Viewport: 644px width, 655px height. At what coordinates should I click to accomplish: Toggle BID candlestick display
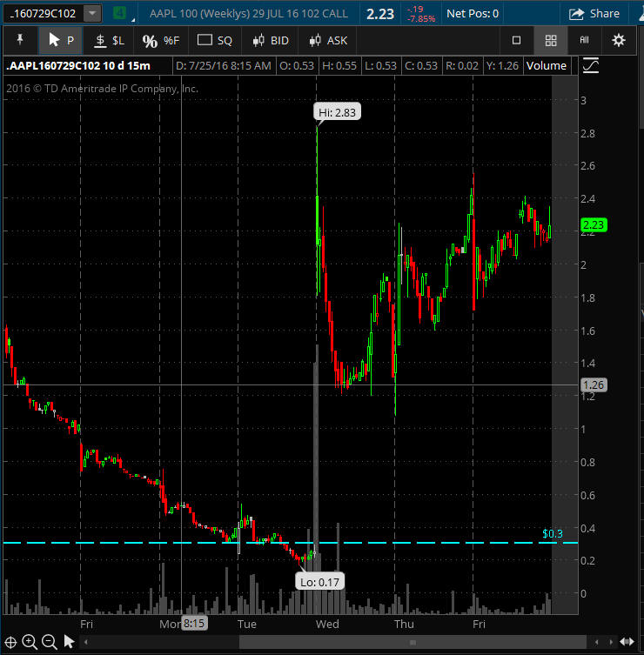[270, 41]
